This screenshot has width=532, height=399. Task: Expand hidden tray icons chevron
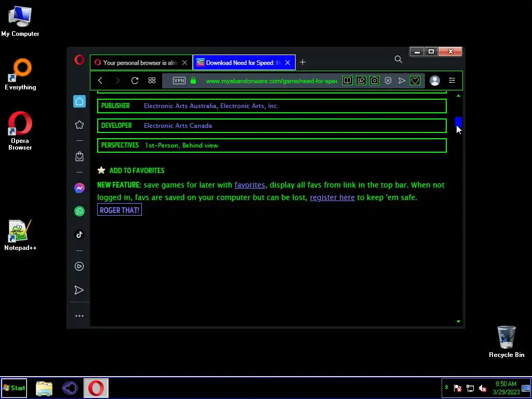pos(446,388)
